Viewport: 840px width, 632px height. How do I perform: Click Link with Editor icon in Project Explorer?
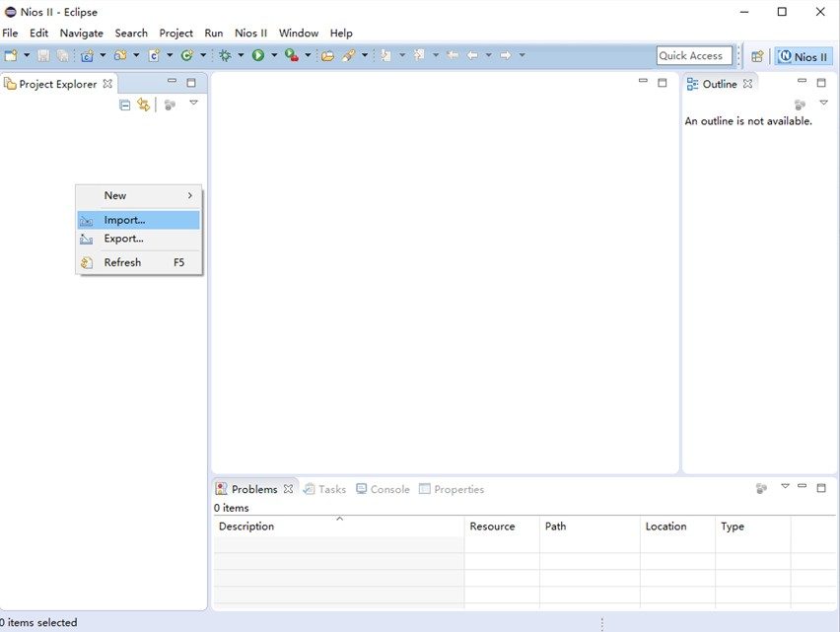143,105
